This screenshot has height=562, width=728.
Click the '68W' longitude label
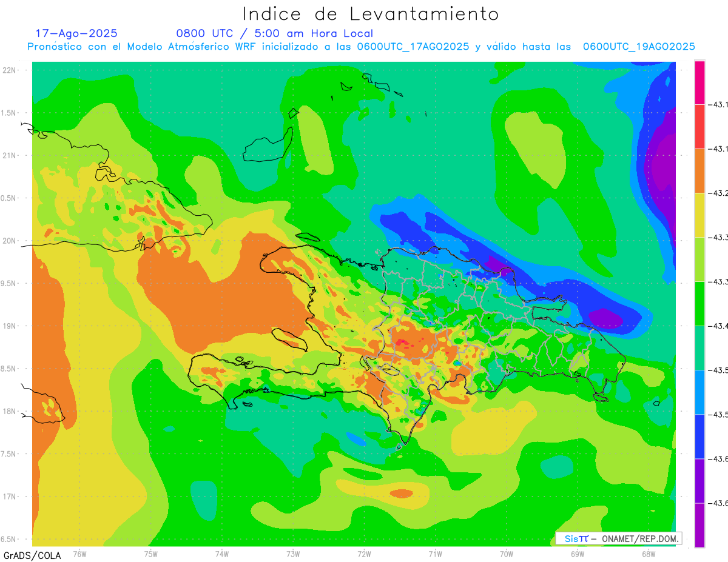click(648, 554)
